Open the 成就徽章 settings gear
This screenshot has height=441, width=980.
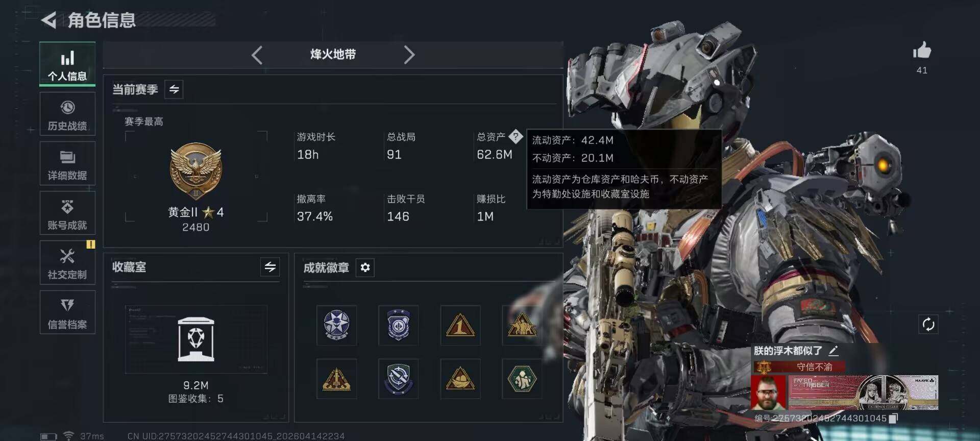(x=365, y=267)
